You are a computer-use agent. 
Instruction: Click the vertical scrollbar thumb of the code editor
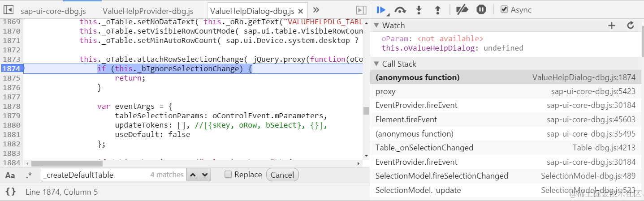coord(366,111)
